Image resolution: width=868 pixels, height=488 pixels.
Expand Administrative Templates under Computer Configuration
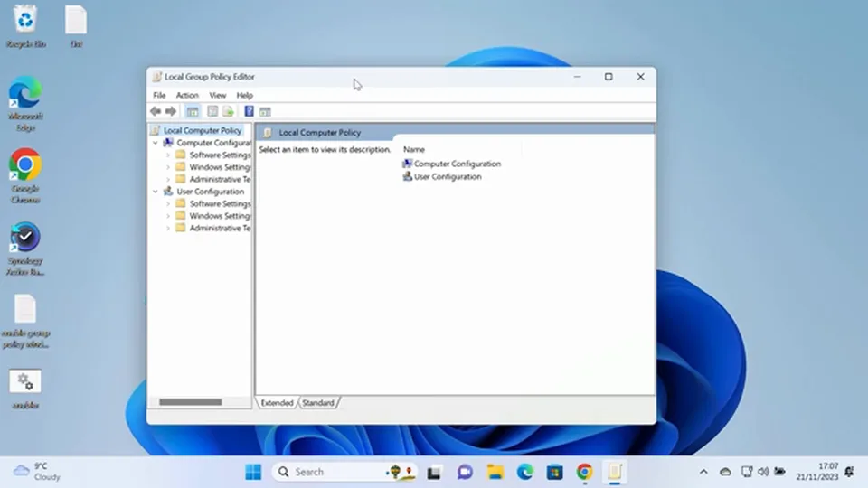click(168, 179)
